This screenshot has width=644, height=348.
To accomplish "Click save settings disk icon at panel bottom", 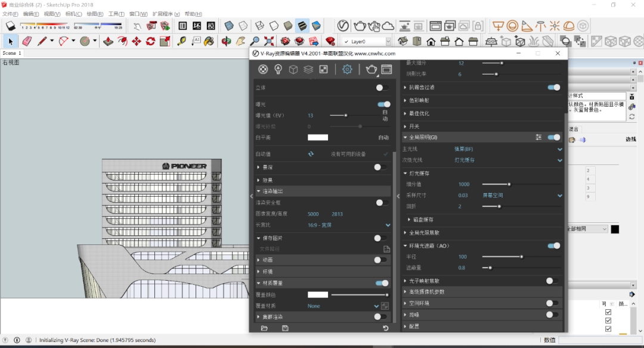I will tap(285, 328).
